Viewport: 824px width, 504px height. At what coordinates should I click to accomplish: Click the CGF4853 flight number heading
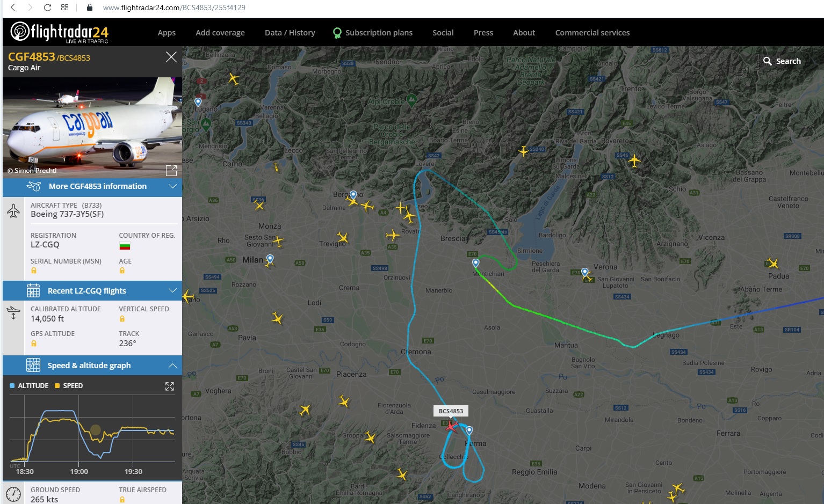[x=32, y=57]
